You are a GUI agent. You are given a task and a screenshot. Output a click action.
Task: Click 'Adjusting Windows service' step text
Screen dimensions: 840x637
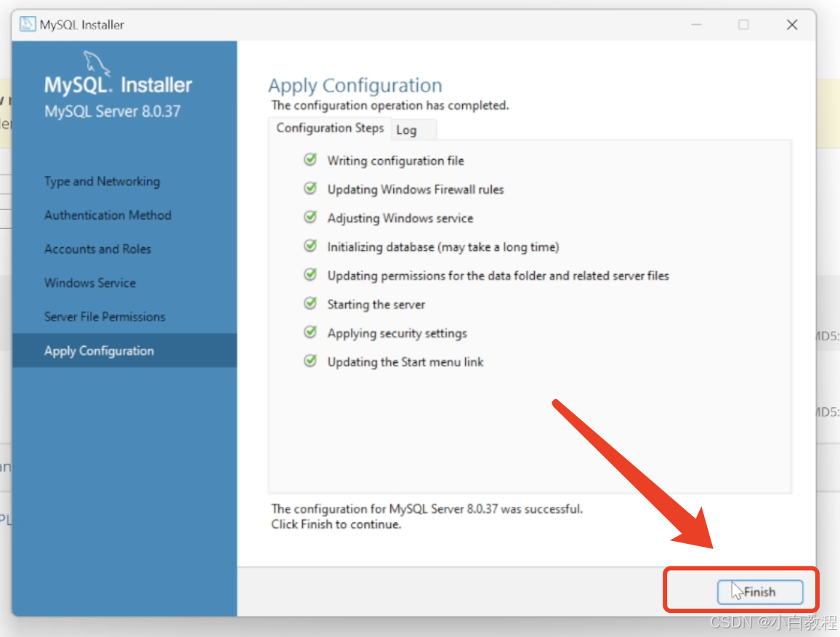(x=400, y=218)
